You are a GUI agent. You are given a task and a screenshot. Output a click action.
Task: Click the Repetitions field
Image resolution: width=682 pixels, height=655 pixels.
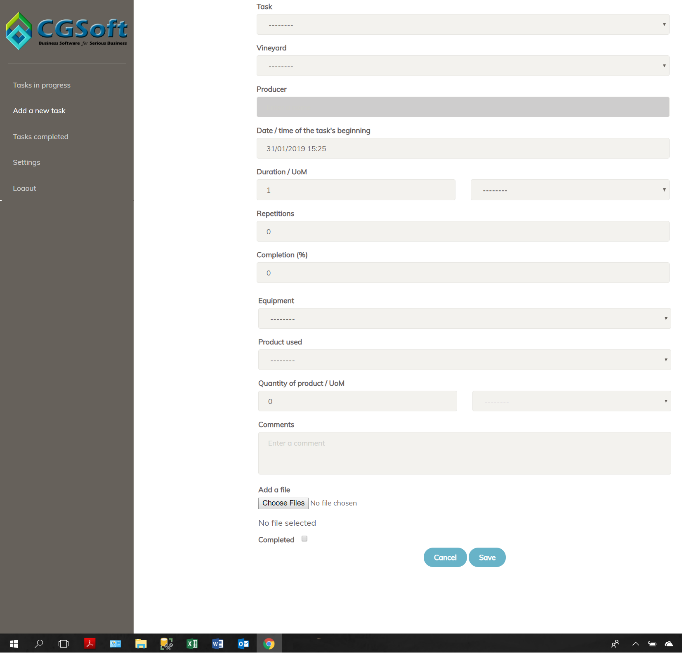463,231
